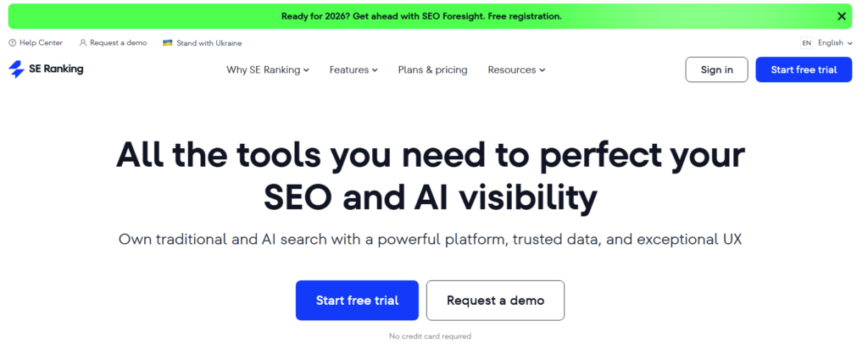This screenshot has height=354, width=868.
Task: Click the EN language badge icon
Action: tap(806, 42)
